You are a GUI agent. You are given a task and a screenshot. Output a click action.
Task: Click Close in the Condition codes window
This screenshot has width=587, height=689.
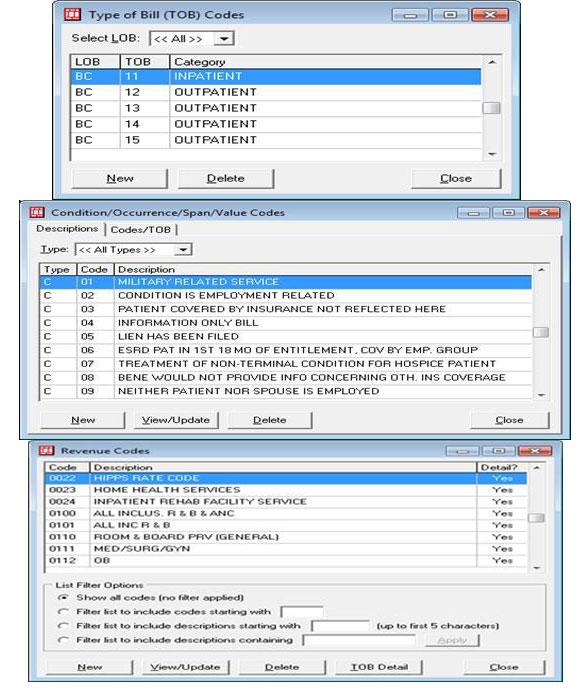pyautogui.click(x=510, y=420)
